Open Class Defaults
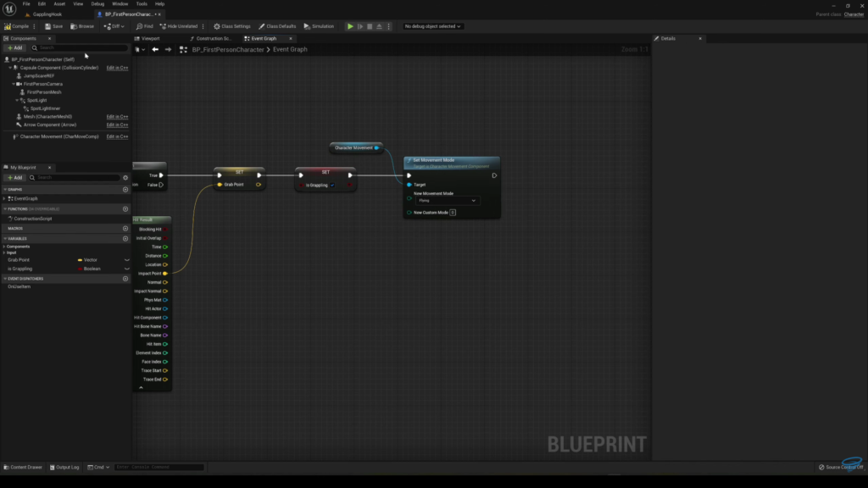 pyautogui.click(x=277, y=26)
